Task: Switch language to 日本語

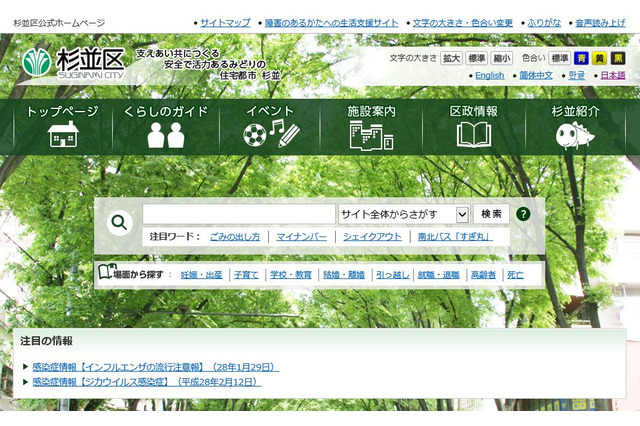Action: point(613,75)
